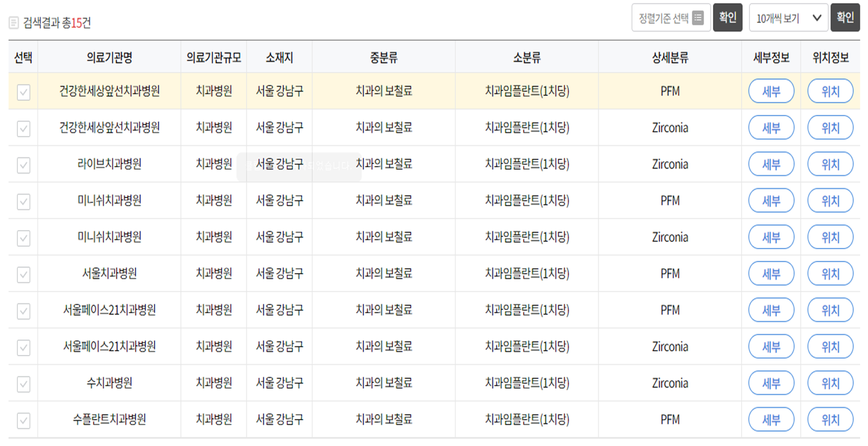
Task: Click the 상세분류 column header
Action: click(670, 57)
